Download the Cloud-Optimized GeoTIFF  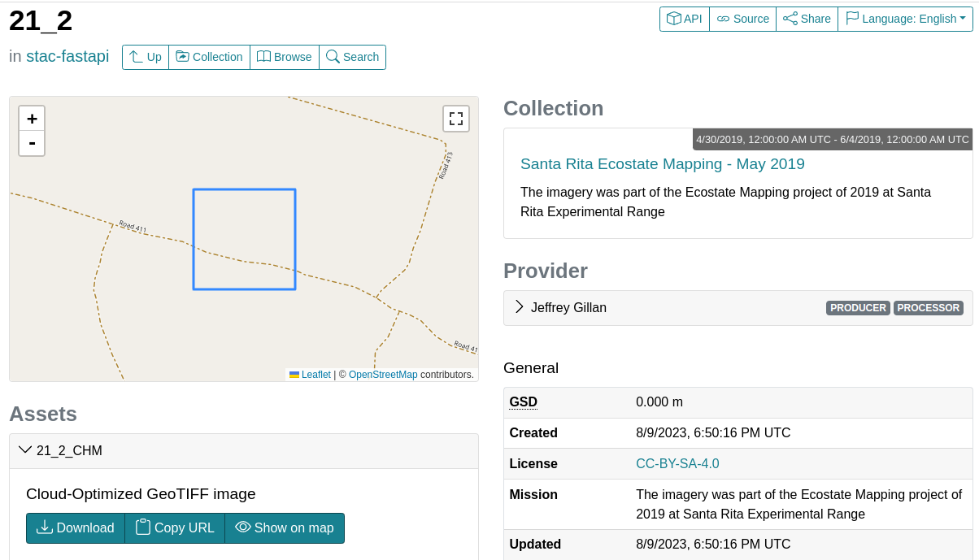point(76,527)
